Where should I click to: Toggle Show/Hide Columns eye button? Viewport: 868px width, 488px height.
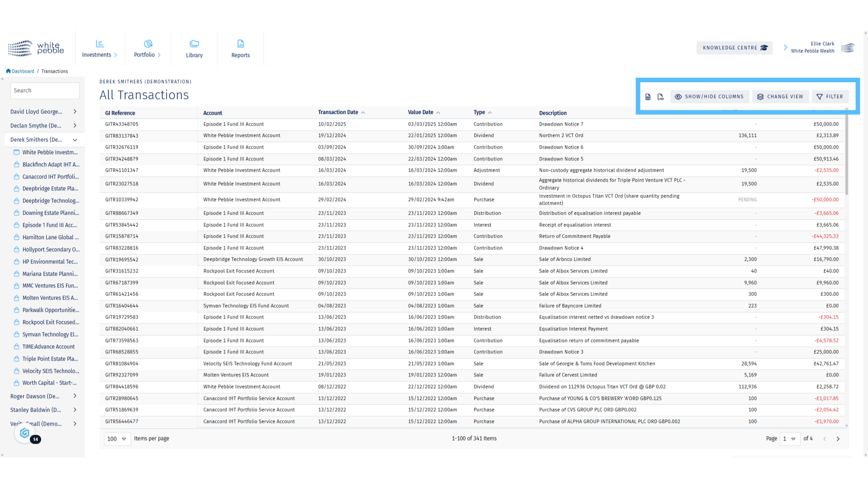[709, 97]
